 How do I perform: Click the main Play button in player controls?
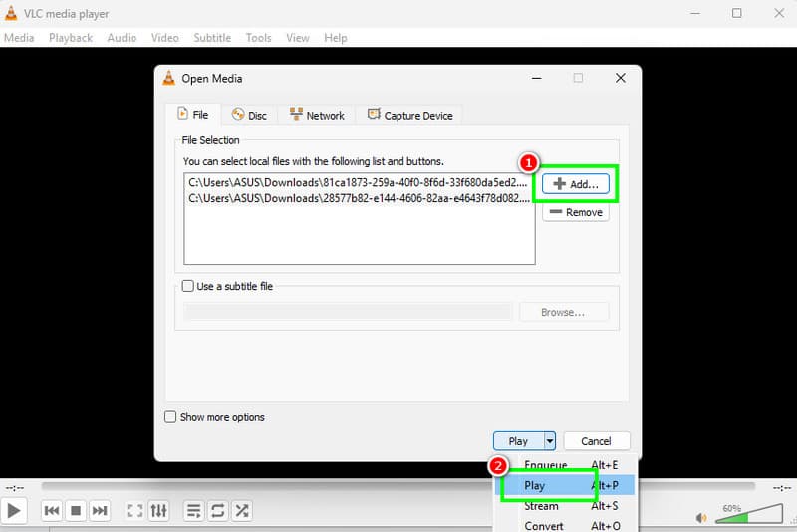click(x=14, y=510)
